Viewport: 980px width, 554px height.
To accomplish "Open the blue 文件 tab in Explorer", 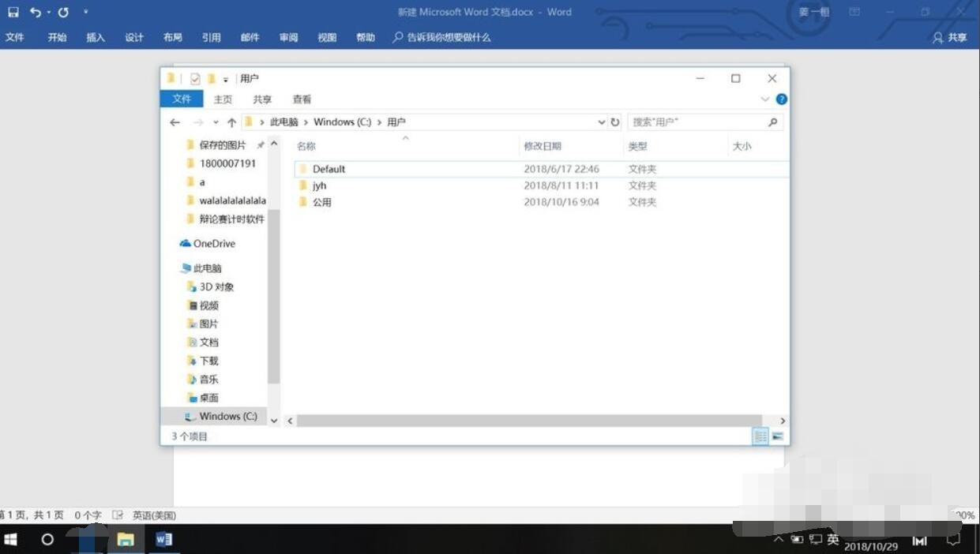I will pos(182,99).
